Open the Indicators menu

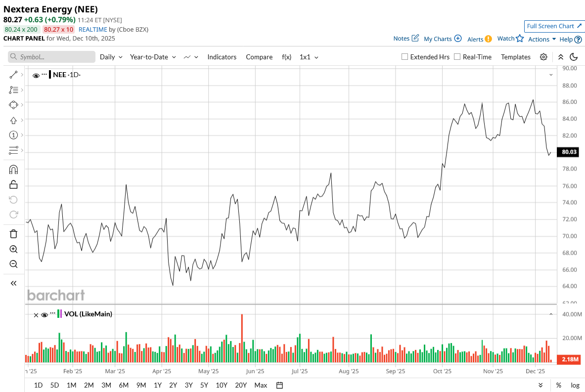pos(222,57)
